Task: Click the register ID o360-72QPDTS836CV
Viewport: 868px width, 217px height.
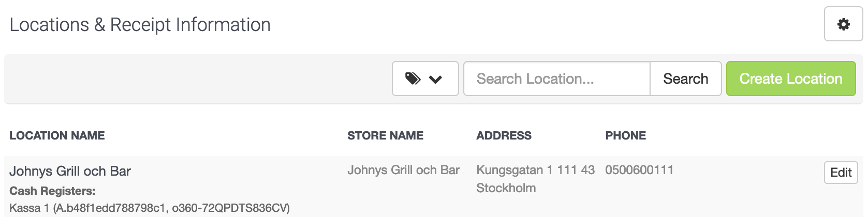Action: 229,208
